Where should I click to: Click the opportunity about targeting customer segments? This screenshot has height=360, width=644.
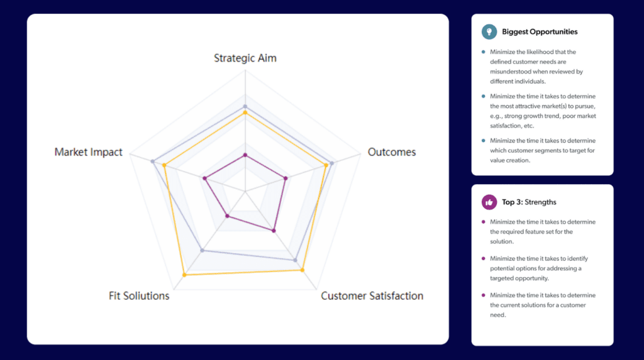click(x=543, y=150)
